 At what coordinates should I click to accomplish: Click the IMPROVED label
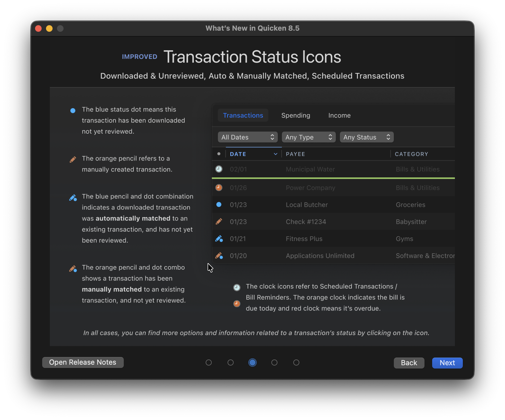(x=140, y=57)
